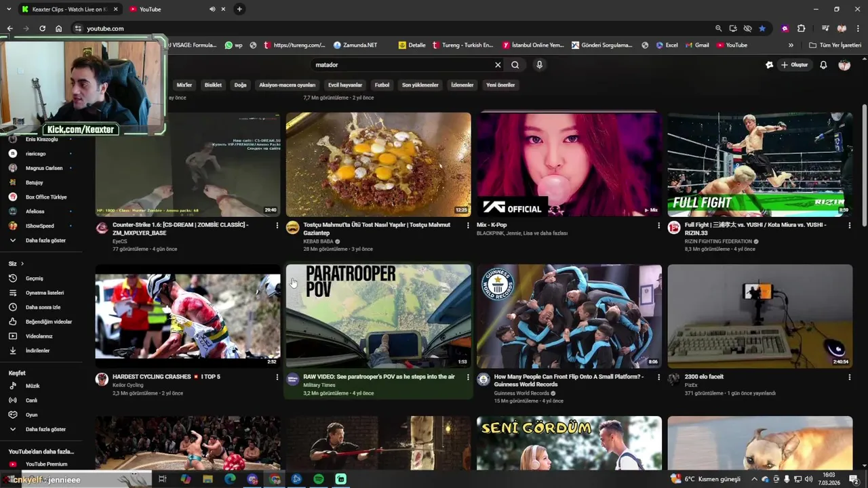The height and width of the screenshot is (488, 868).
Task: Go to the browser home page icon
Action: (59, 28)
